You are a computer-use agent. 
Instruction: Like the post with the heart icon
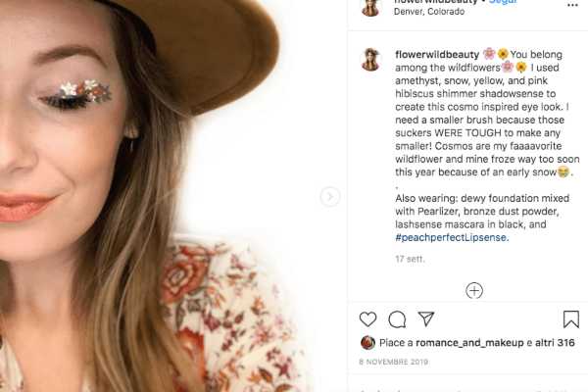[367, 319]
